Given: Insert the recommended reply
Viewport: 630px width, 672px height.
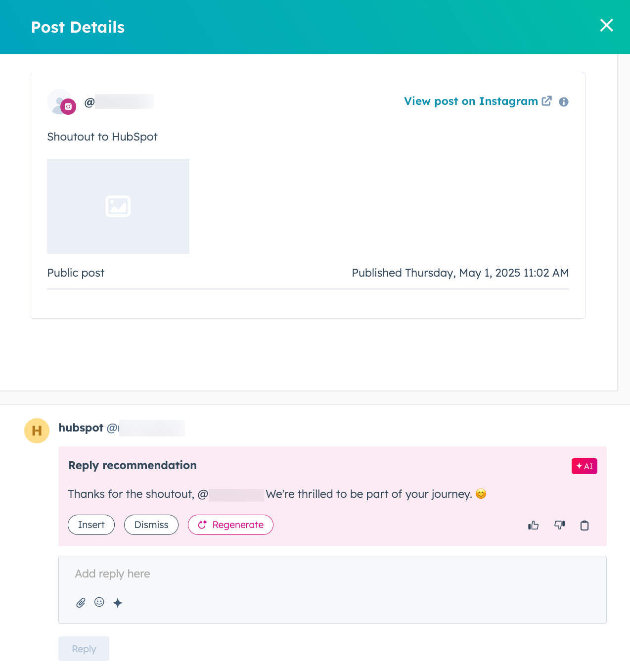Looking at the screenshot, I should tap(91, 525).
